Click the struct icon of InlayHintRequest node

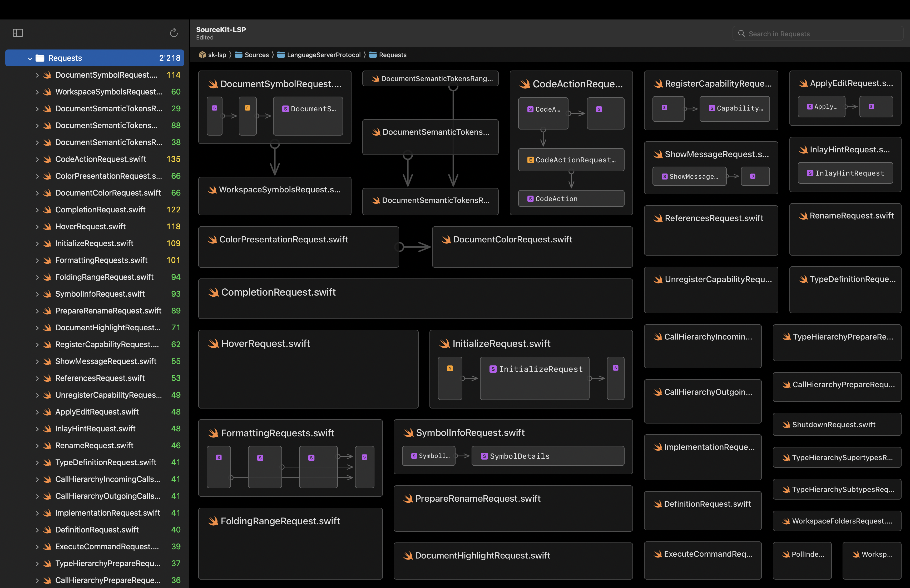click(810, 173)
